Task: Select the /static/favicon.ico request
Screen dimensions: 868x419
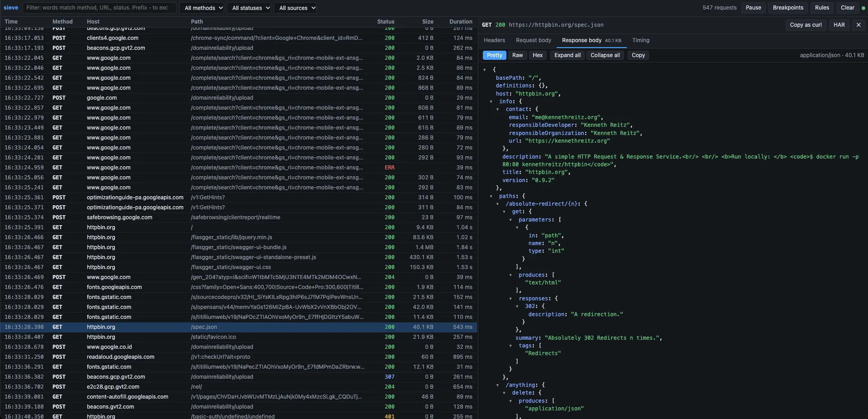Action: coord(238,337)
